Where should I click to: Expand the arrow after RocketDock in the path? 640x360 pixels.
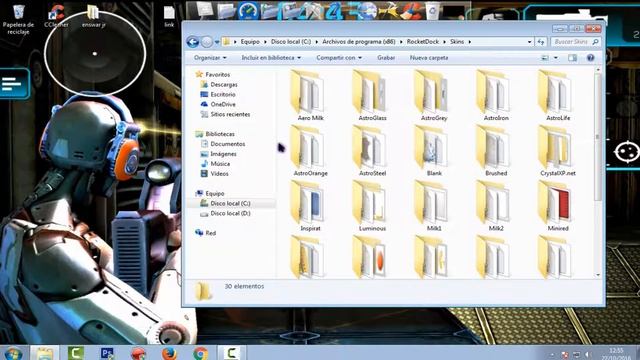tap(445, 42)
